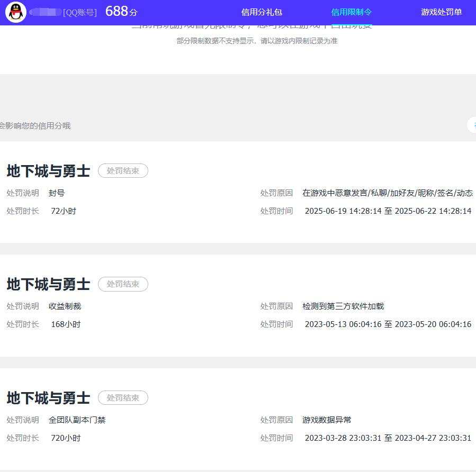The width and height of the screenshot is (476, 472).
Task: Click 处罚结束 badge on 封号 record
Action: 123,171
